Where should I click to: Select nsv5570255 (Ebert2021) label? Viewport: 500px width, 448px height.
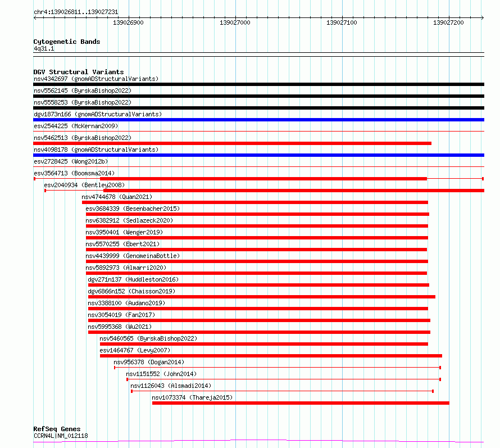[x=122, y=244]
